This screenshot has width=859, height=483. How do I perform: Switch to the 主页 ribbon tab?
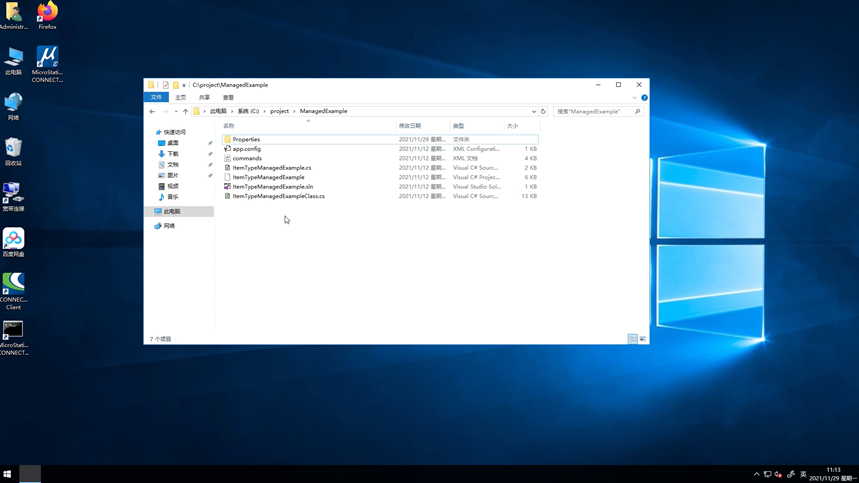pos(180,97)
